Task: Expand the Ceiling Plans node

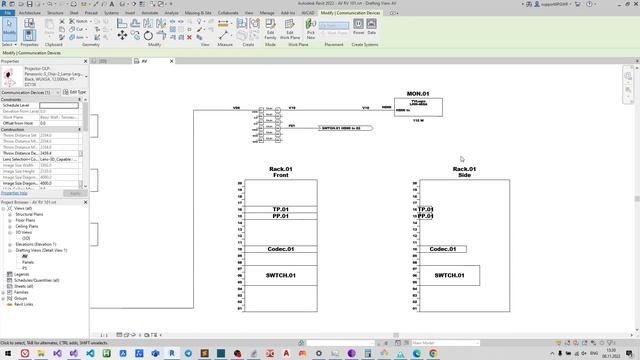Action: [x=10, y=226]
